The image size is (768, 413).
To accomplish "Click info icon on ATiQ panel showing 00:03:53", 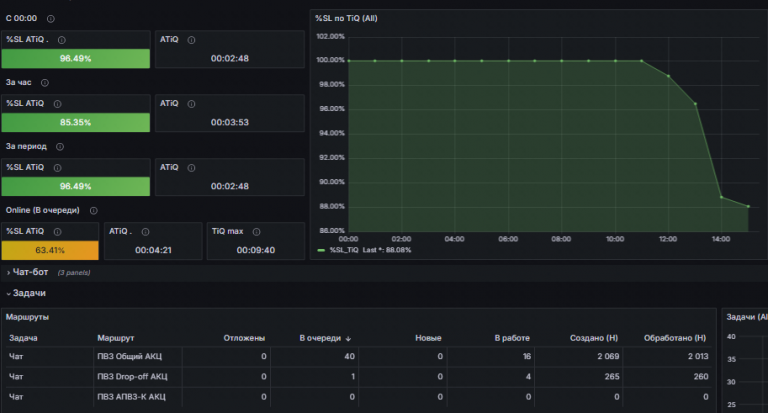I will (x=192, y=104).
